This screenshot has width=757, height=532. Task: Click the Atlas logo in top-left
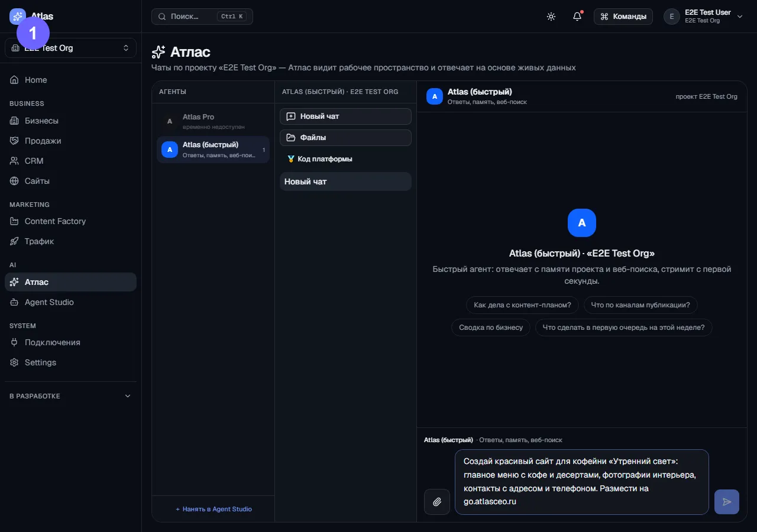pyautogui.click(x=31, y=17)
